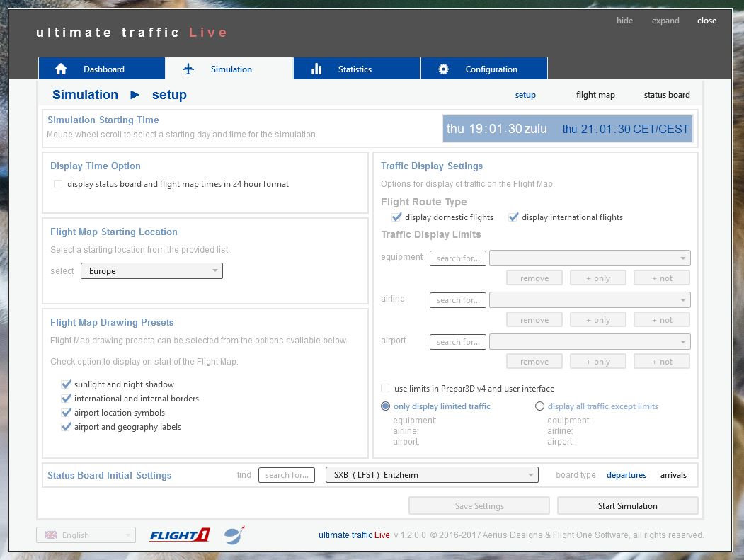
Task: Click the Aerius Designs globe logo
Action: click(234, 535)
